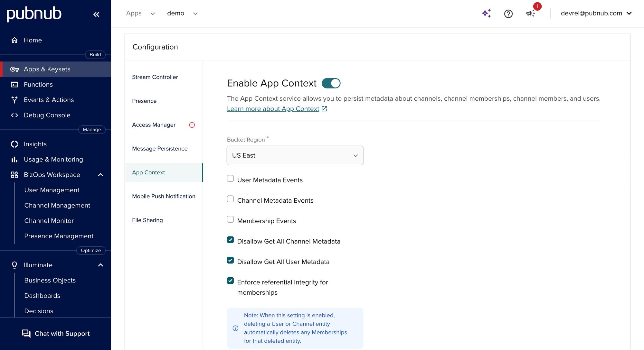644x350 pixels.
Task: Click the Insights circle icon
Action: [14, 144]
